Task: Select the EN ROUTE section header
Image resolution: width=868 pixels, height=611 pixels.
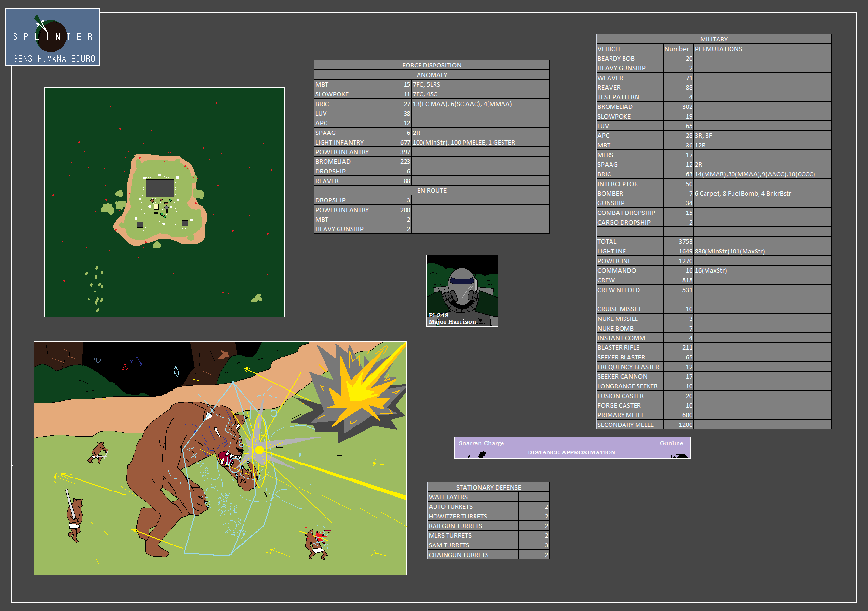Action: (432, 190)
